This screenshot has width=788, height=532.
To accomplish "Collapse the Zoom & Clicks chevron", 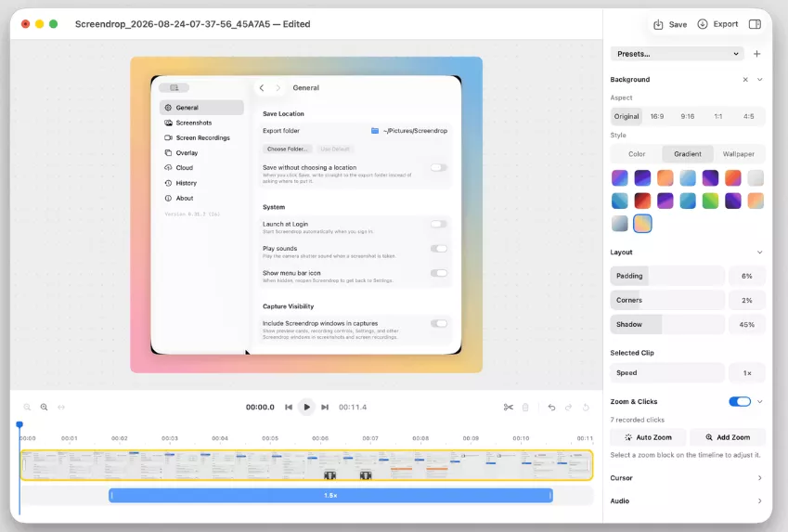I will [760, 401].
